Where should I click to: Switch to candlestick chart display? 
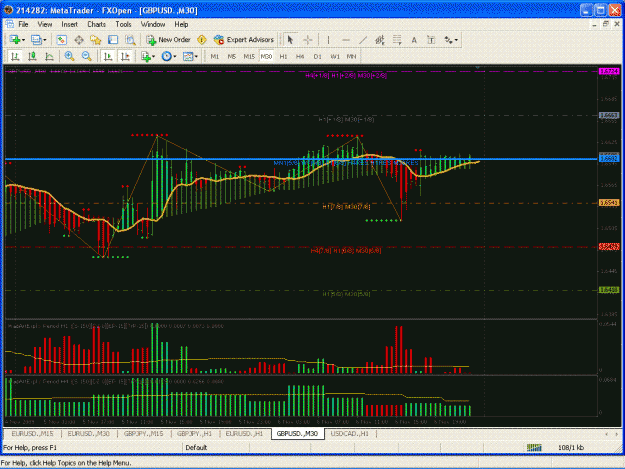click(32, 57)
